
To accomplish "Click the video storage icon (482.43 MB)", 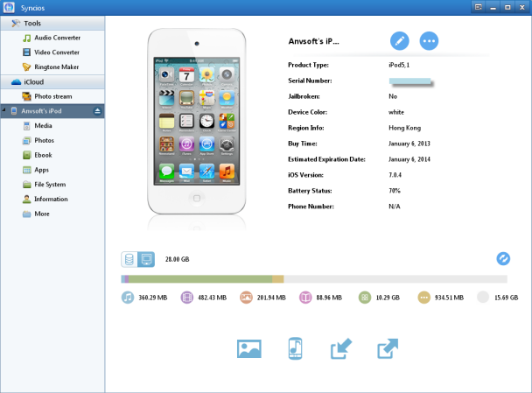I will click(187, 298).
